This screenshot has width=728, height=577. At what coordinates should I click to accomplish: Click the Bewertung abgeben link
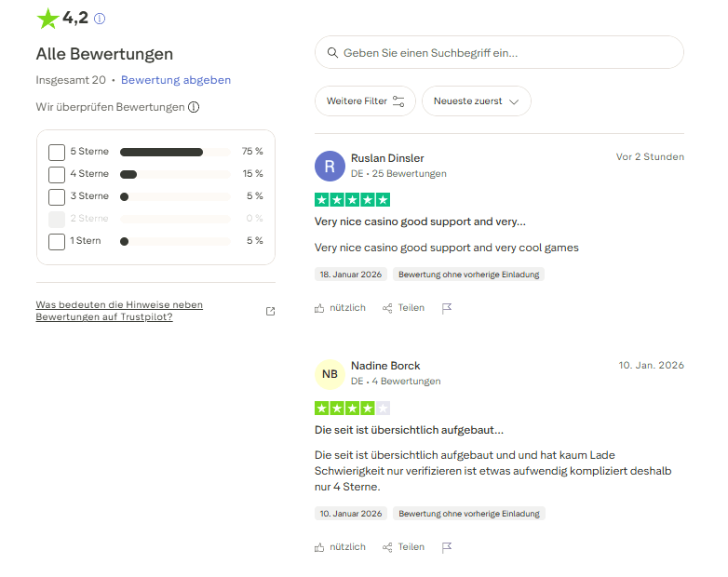(x=176, y=80)
